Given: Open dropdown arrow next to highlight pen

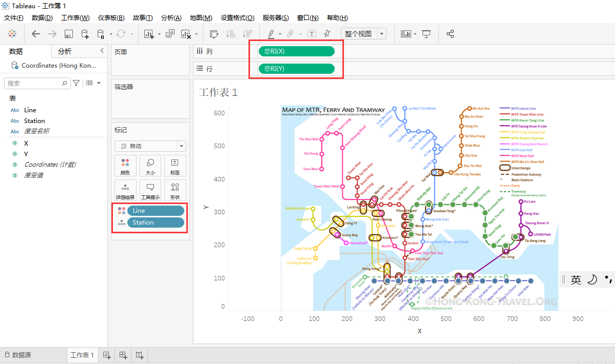Looking at the screenshot, I should 280,34.
